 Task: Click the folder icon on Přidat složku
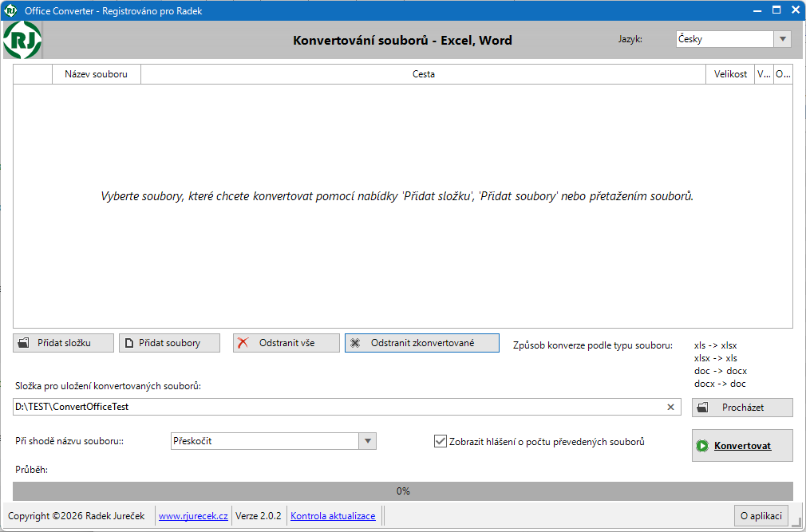(23, 343)
